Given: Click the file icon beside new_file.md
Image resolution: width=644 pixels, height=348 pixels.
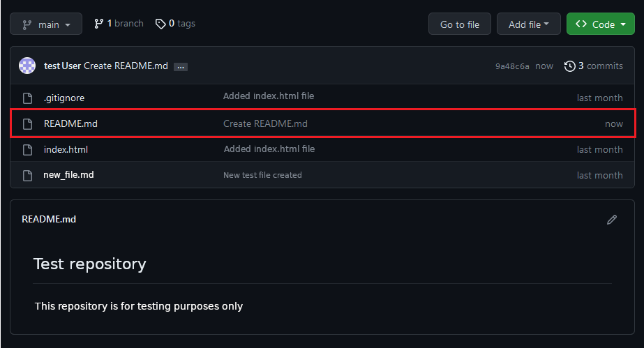Looking at the screenshot, I should [x=28, y=175].
